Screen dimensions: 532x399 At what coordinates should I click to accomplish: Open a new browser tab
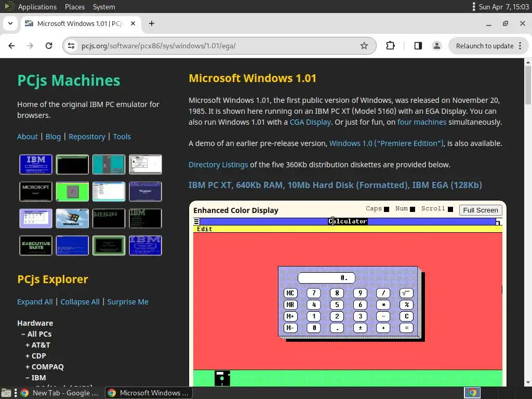point(152,23)
